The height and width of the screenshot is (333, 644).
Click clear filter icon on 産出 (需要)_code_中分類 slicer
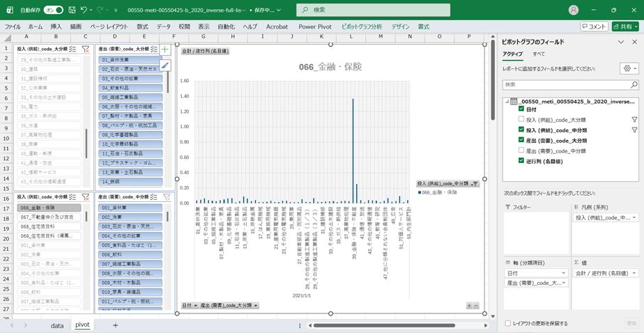(167, 197)
